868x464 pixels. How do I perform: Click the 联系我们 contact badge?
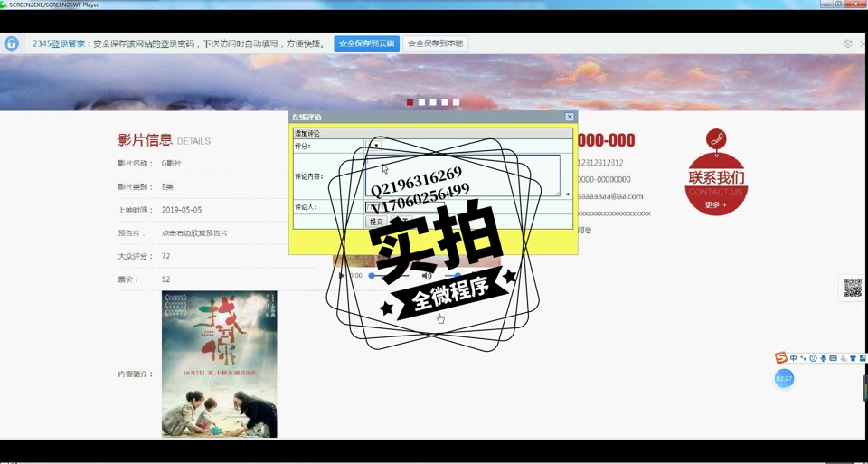pos(716,184)
